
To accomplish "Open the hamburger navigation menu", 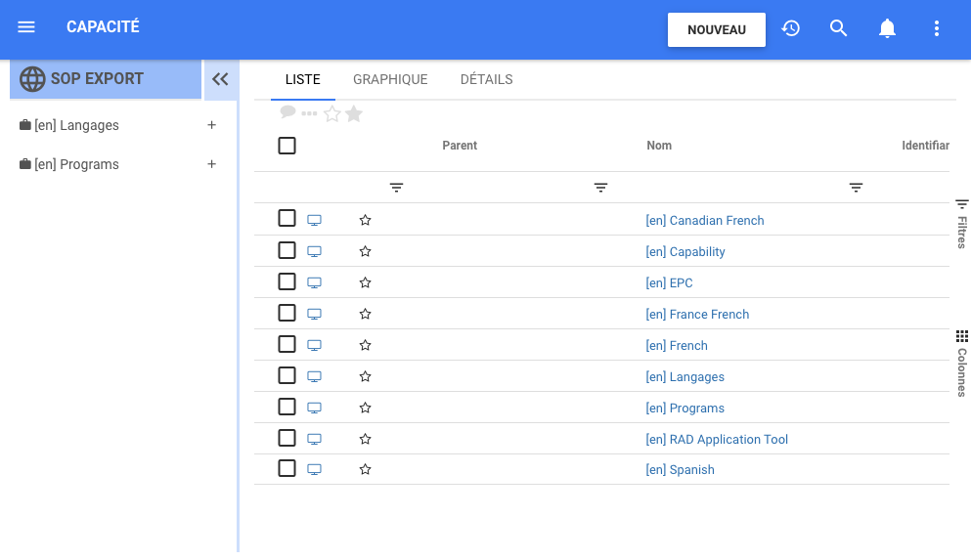I will click(x=26, y=27).
